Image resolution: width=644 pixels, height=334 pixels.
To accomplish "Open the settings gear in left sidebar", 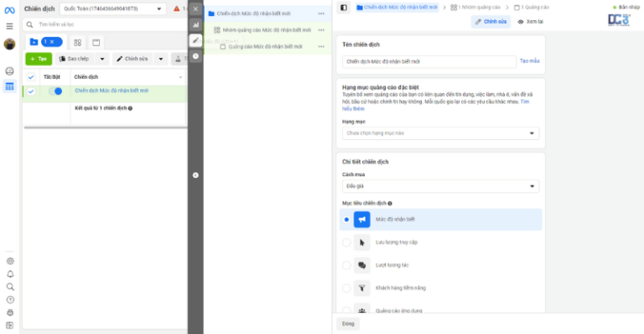I will coord(10,261).
